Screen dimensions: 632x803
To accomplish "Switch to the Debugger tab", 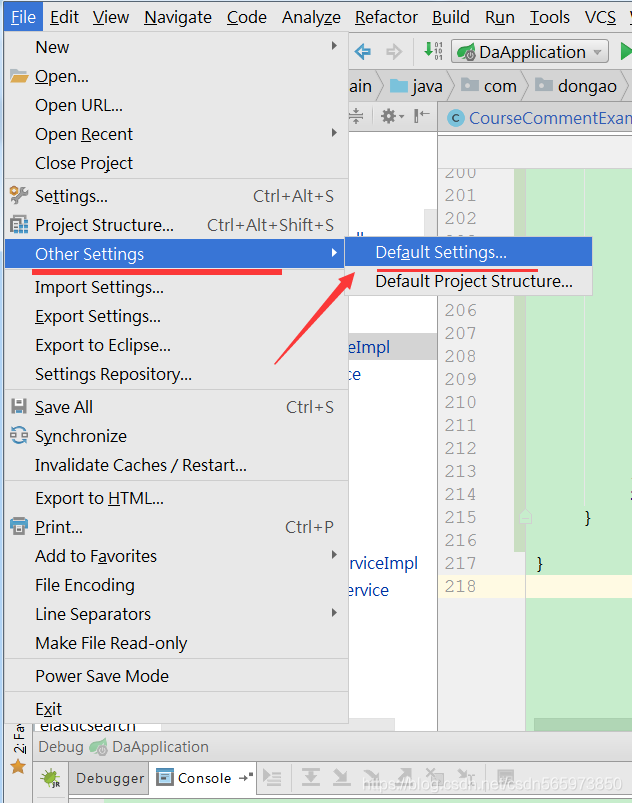I will pos(109,778).
